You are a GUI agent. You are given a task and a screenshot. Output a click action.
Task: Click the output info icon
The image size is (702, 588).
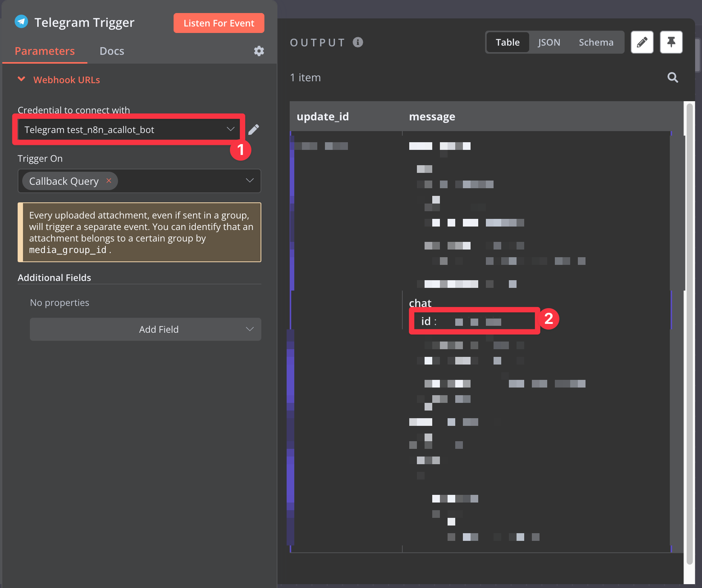pyautogui.click(x=358, y=42)
